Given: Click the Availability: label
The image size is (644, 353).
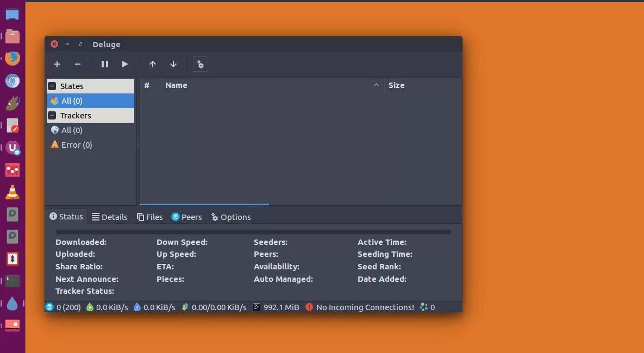Looking at the screenshot, I should [x=277, y=267].
